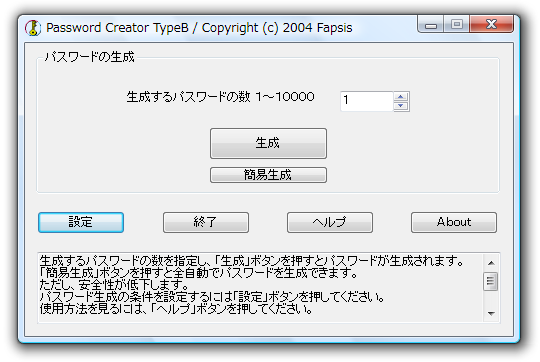Open the ヘルプ help button
This screenshot has width=540, height=362.
(x=330, y=222)
